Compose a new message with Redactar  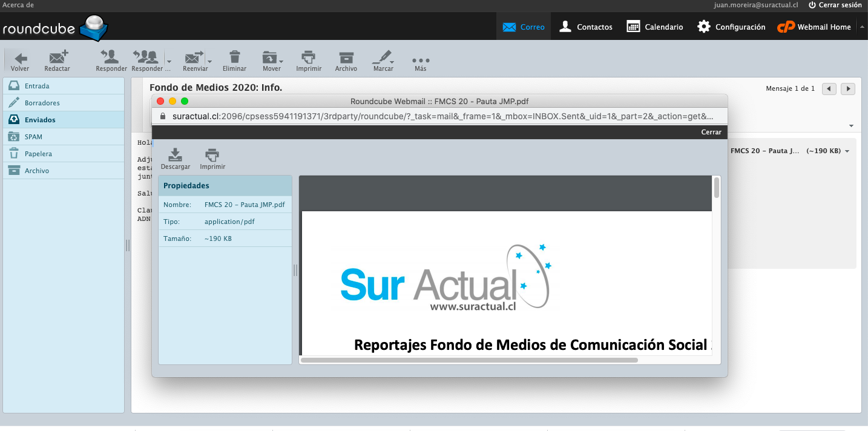(x=58, y=61)
